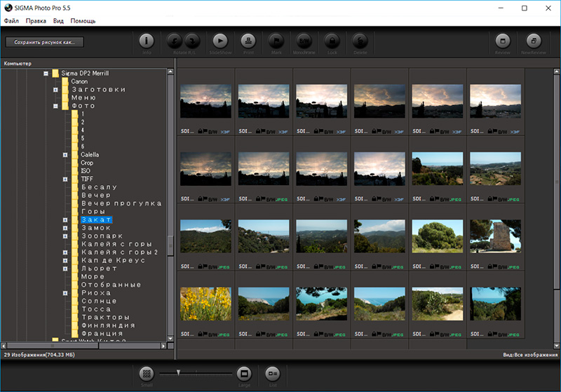Click the Mark flag icon

pyautogui.click(x=276, y=41)
